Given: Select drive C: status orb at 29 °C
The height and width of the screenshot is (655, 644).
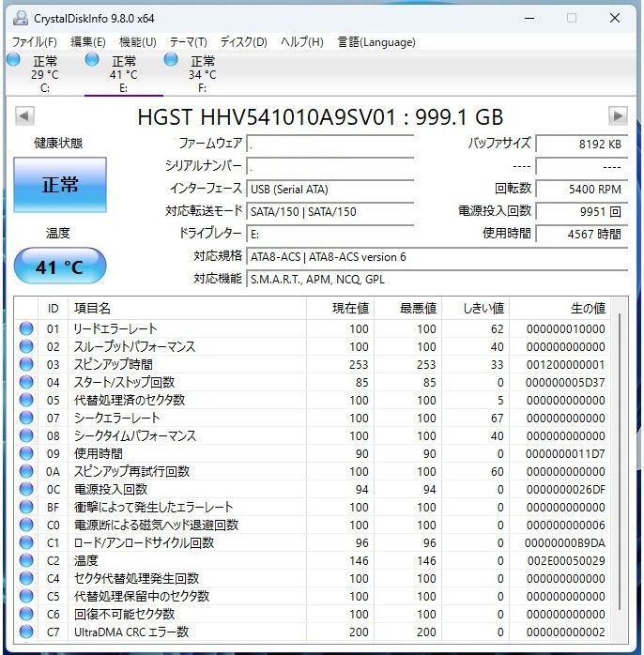Looking at the screenshot, I should 13,60.
